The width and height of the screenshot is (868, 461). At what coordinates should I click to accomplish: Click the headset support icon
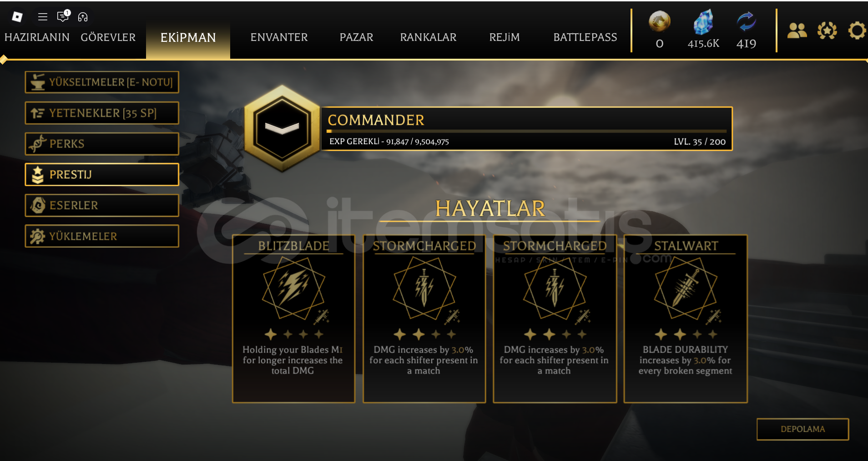click(83, 17)
